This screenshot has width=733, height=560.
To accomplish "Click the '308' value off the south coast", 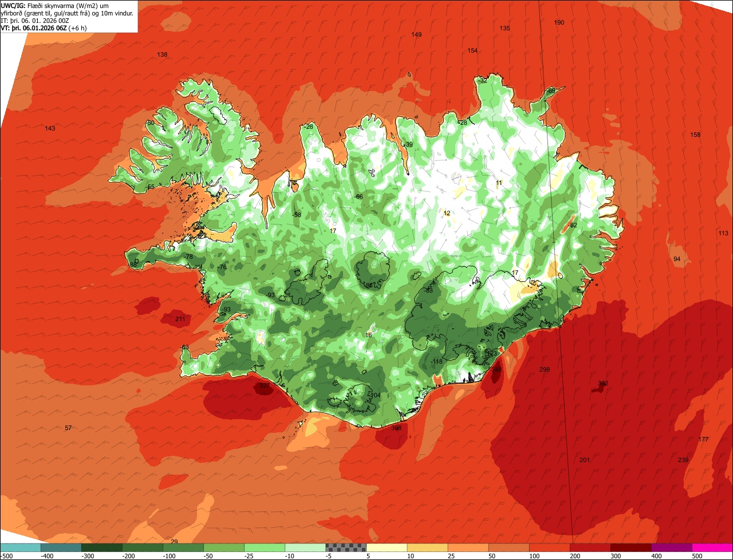I will coord(396,428).
